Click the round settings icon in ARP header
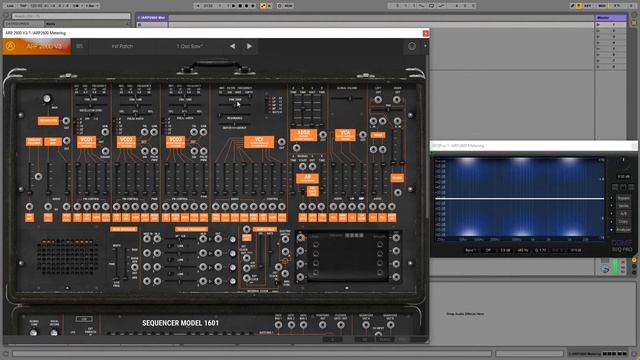 click(x=412, y=46)
